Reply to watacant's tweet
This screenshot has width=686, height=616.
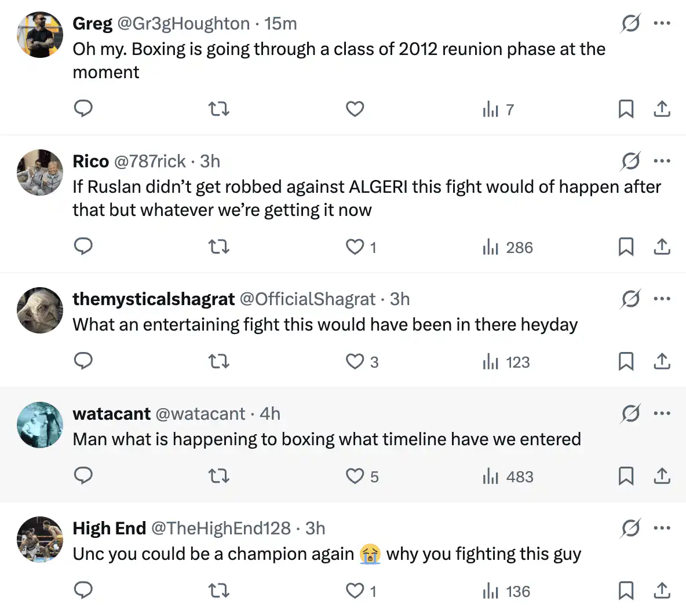(83, 476)
